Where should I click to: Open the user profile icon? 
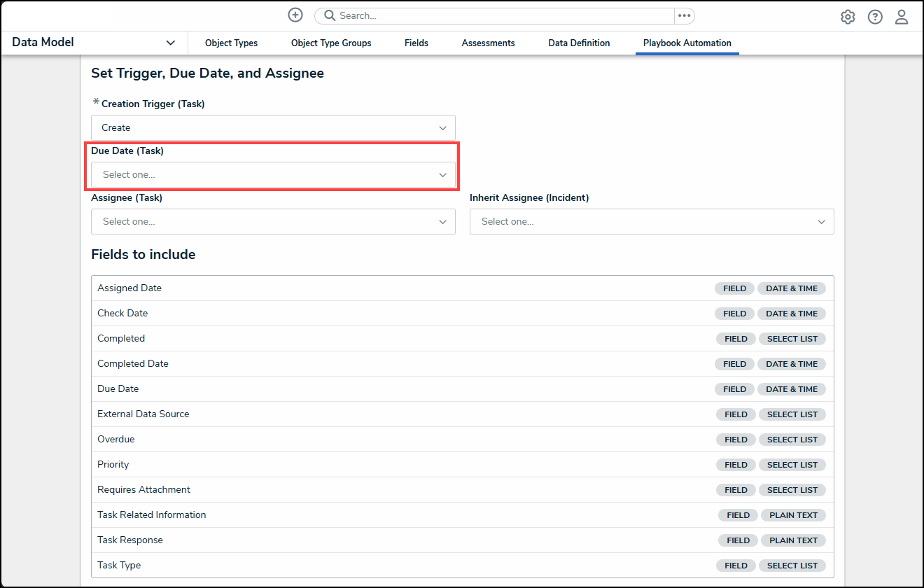(x=902, y=17)
